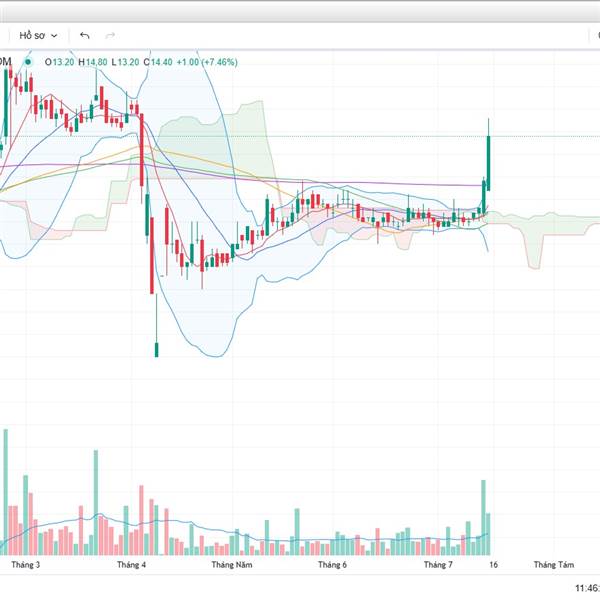
Task: Click the tallest volume bar of July
Action: pyautogui.click(x=483, y=517)
